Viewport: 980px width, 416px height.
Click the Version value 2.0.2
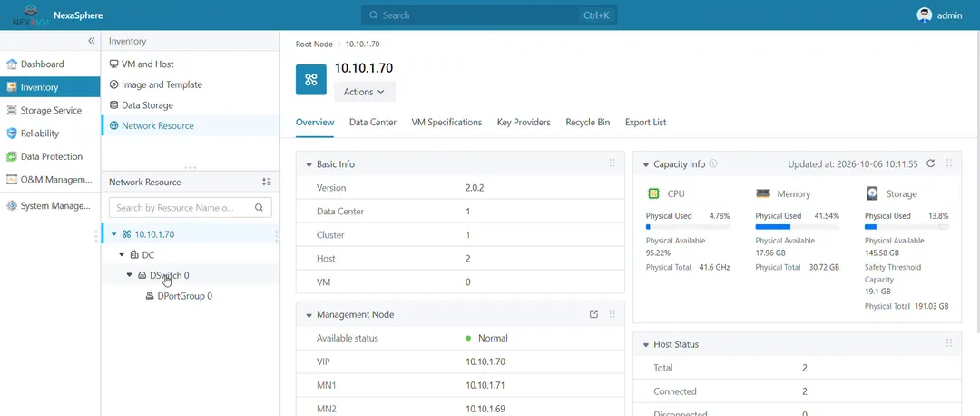click(x=475, y=188)
